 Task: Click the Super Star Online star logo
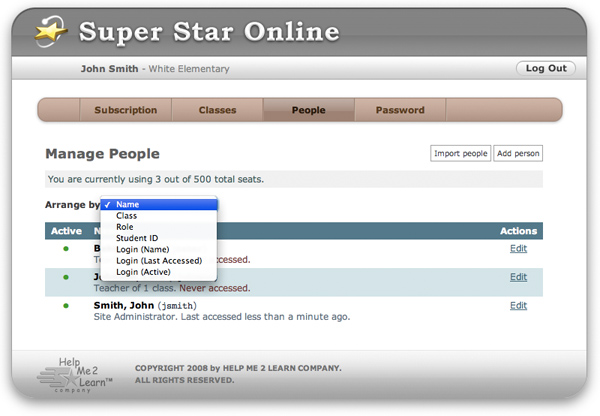coord(46,32)
